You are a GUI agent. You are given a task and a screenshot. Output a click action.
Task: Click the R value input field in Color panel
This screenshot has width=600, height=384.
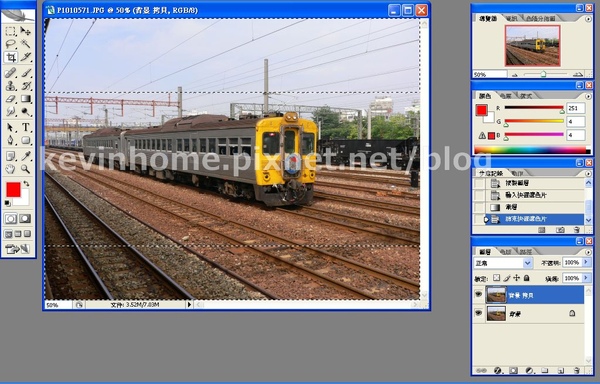(576, 108)
